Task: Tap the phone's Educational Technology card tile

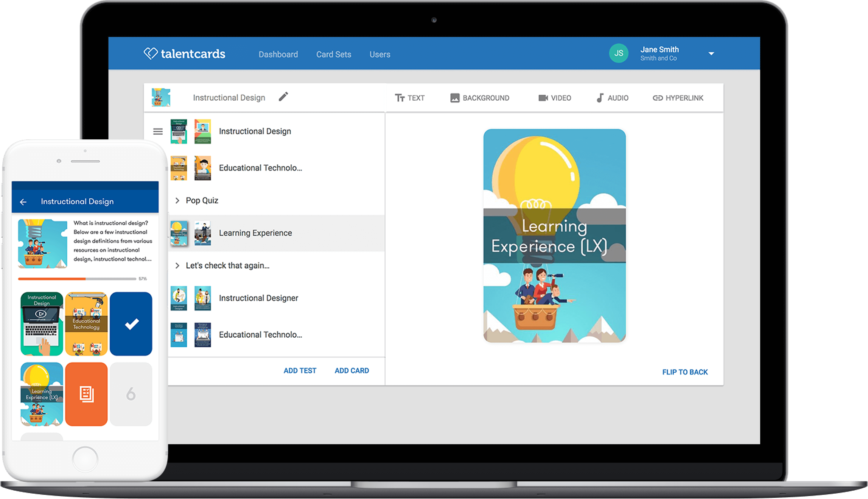Action: click(86, 324)
